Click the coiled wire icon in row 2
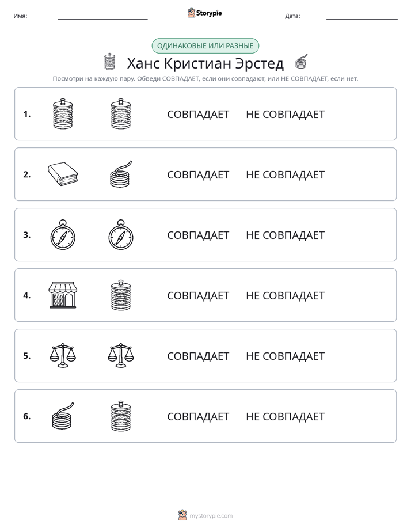 tap(121, 174)
